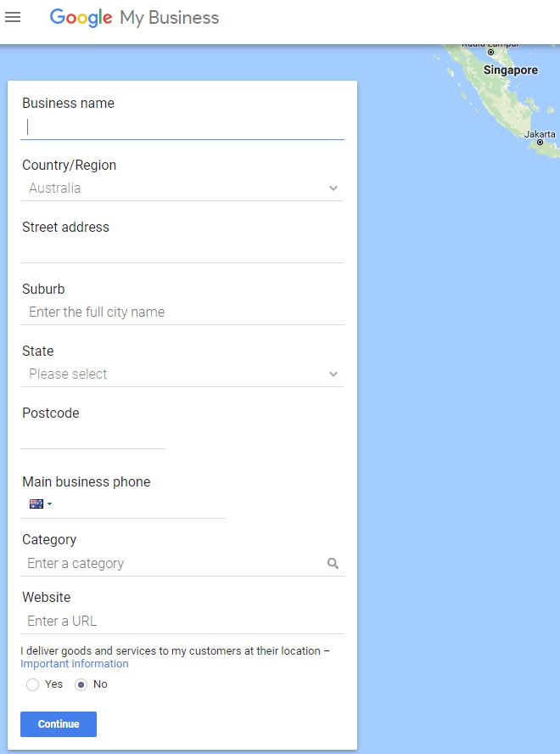Screen dimensions: 560x754
Task: Click the Singapore label on the map
Action: 510,70
